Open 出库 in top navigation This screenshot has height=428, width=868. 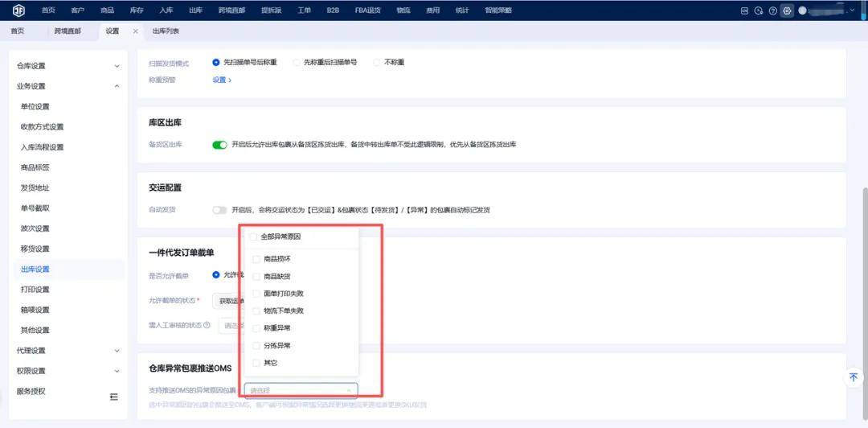click(195, 10)
